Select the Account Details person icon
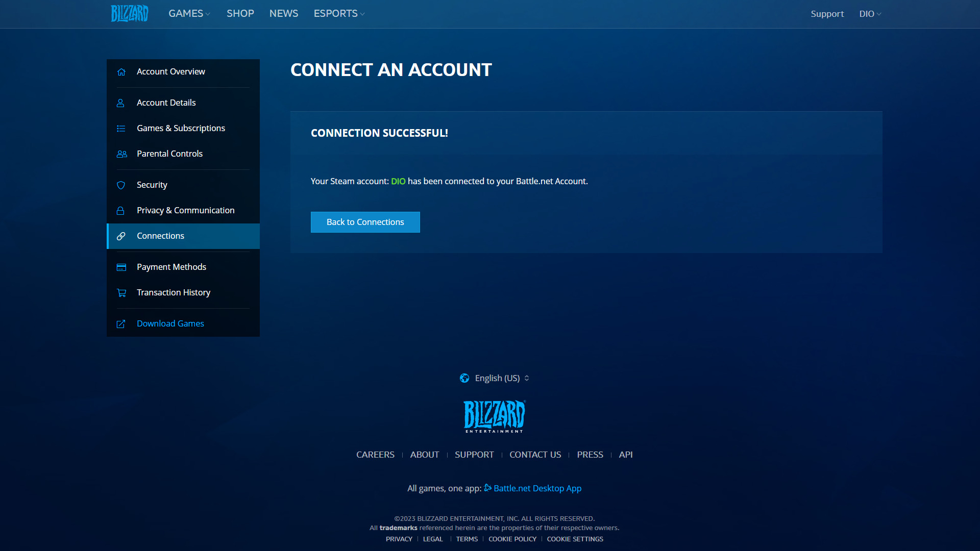This screenshot has width=980, height=551. [120, 102]
